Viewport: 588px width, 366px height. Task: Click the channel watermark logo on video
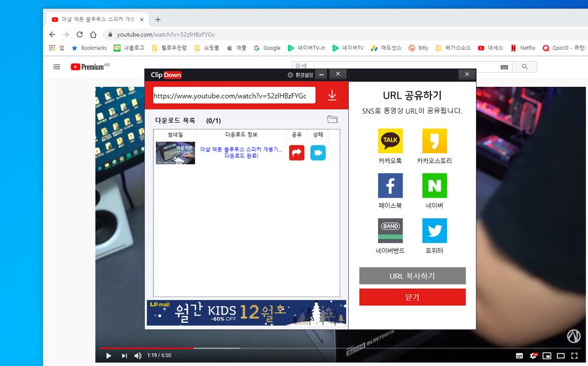[x=574, y=336]
